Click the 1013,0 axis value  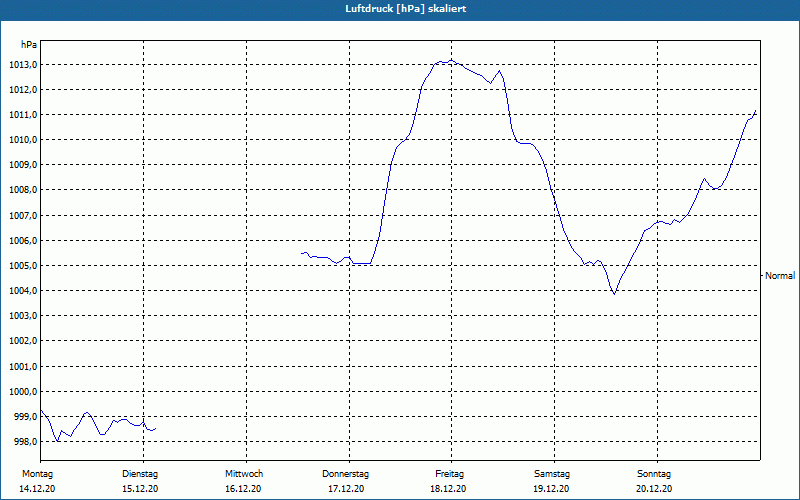[x=23, y=65]
